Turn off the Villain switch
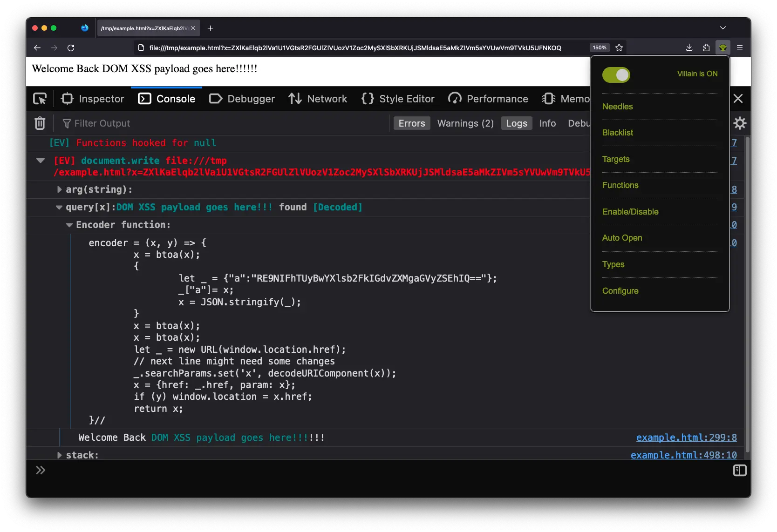777x532 pixels. (x=616, y=75)
